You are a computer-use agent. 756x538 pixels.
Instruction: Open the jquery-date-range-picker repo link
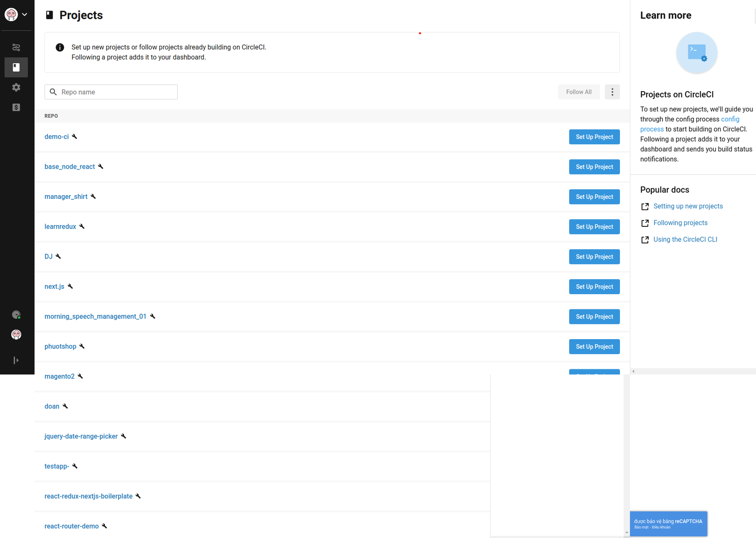[x=81, y=436]
